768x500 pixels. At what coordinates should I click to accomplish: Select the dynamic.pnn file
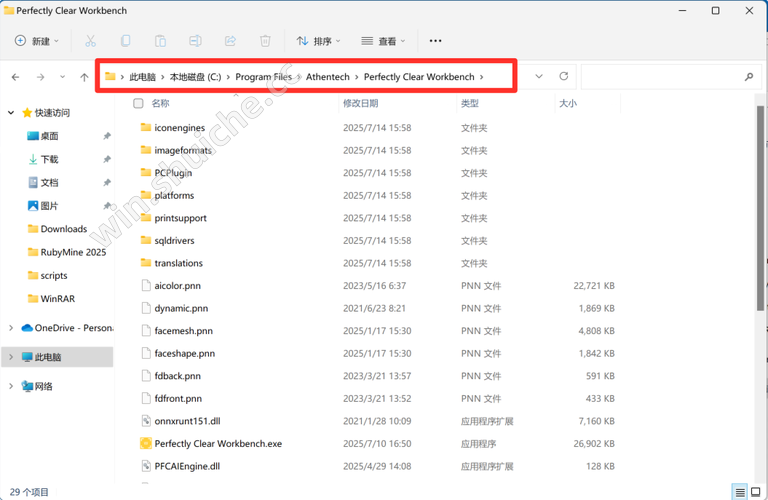[377, 308]
